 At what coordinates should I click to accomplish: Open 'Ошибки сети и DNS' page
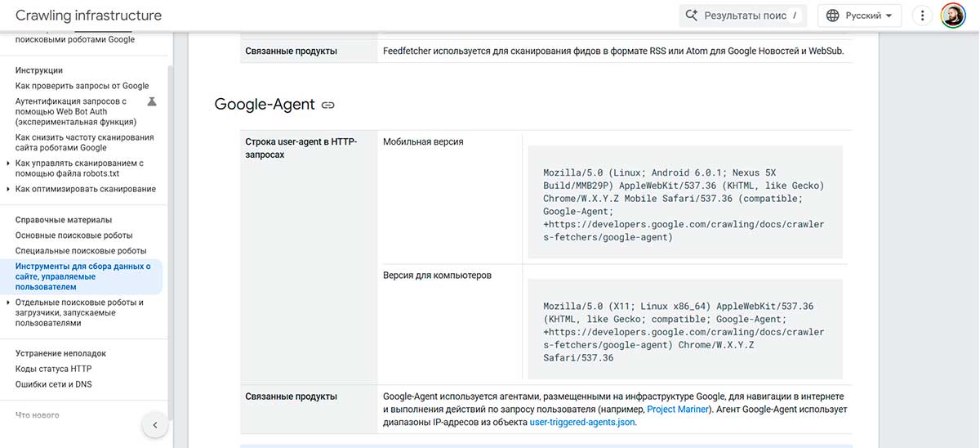point(53,384)
